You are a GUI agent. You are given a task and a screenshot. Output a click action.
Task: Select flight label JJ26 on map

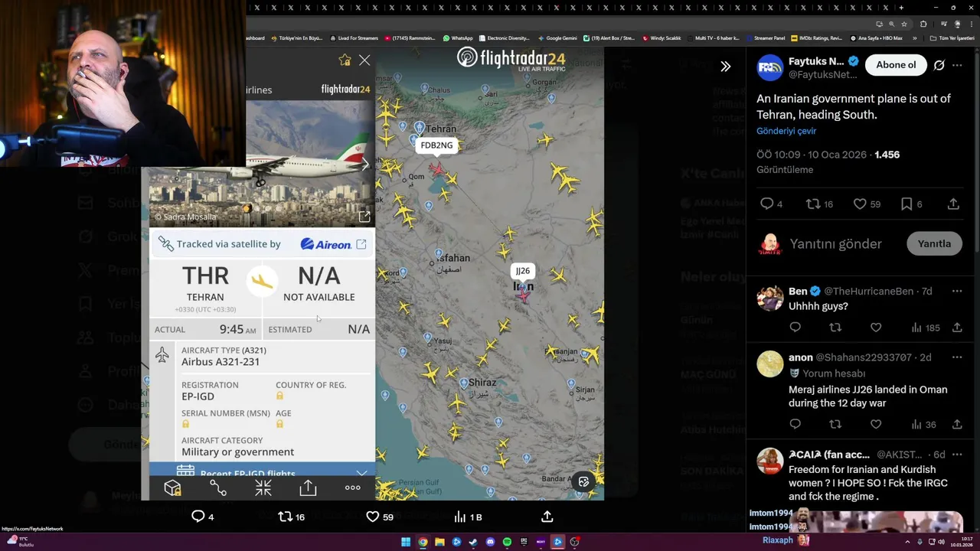click(522, 271)
